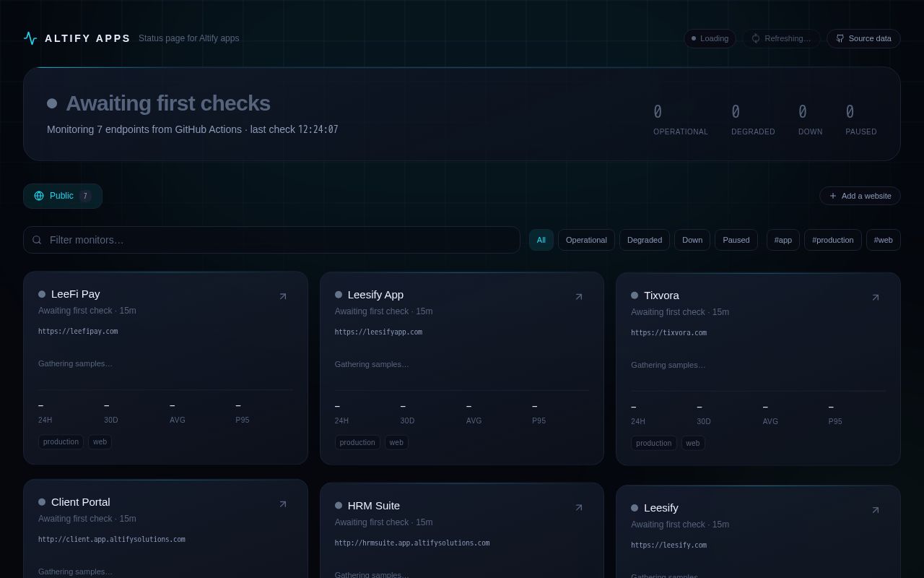The height and width of the screenshot is (578, 924).
Task: Switch to the Public tab
Action: [x=63, y=196]
